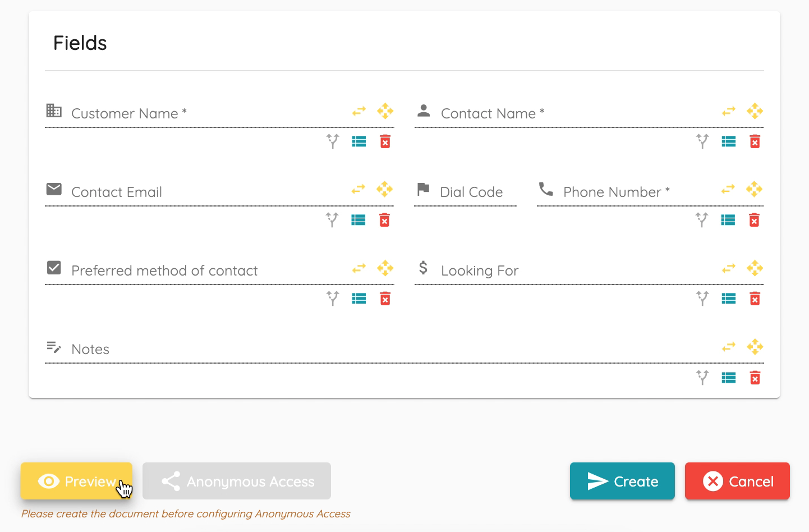Open list options for Contact Name

[729, 141]
